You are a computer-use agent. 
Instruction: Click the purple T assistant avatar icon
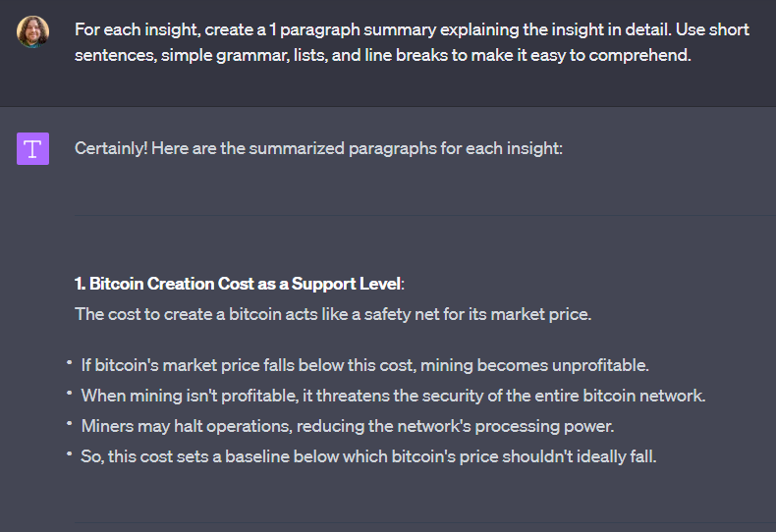32,149
